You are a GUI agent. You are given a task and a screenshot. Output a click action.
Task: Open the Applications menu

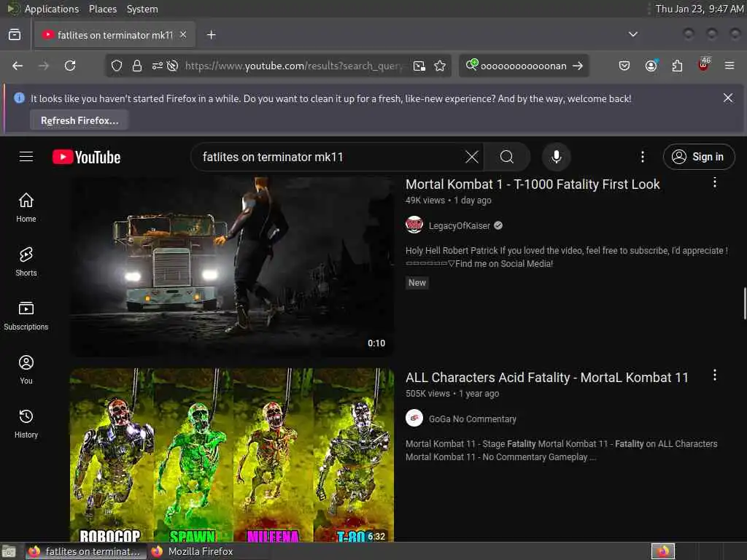tap(52, 9)
